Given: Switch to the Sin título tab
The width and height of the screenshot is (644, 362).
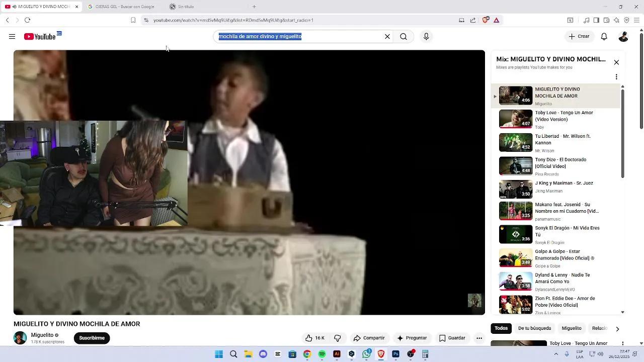Looking at the screenshot, I should coord(186,7).
